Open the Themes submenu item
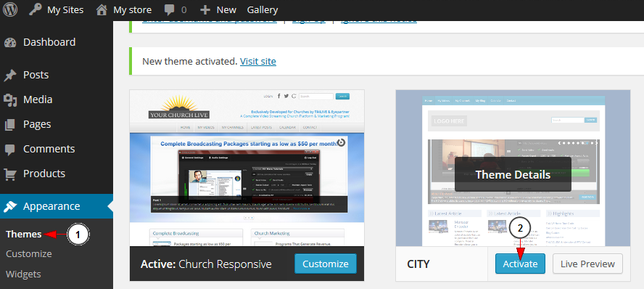The image size is (644, 289). 24,234
